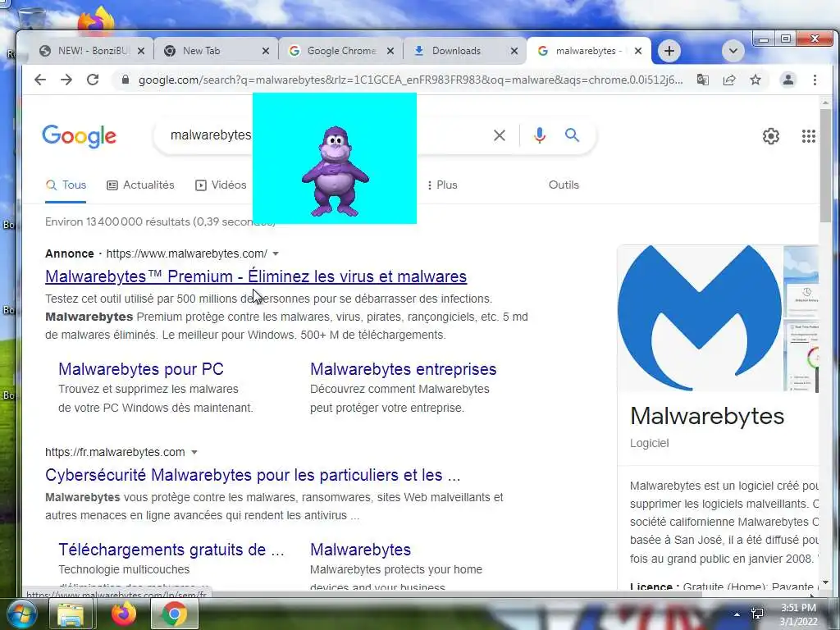Open the Plus more-filters menu
Screen dimensions: 840x630
(x=442, y=185)
